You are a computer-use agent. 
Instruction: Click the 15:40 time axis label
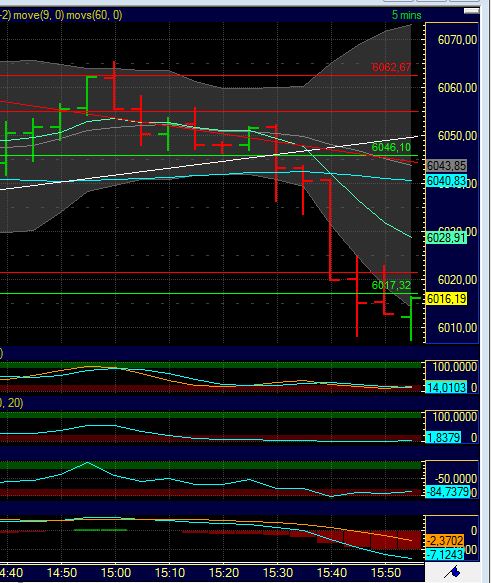(332, 573)
